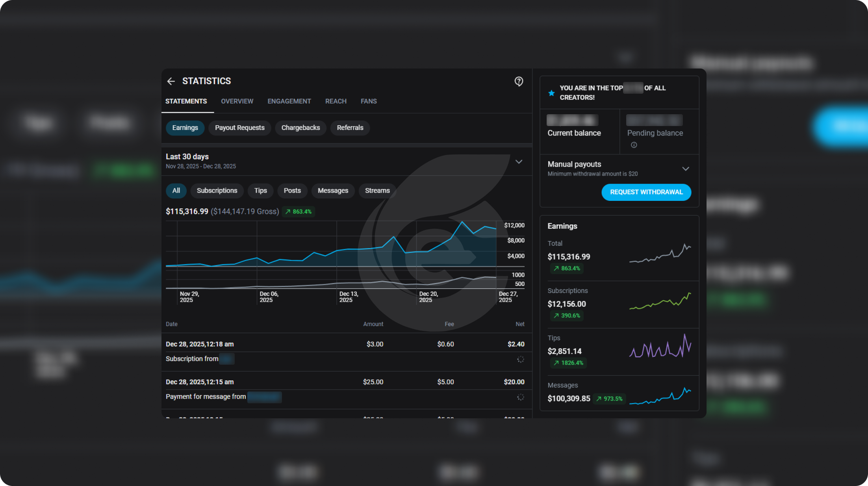
Task: Click the Dec 20 point on earnings chart
Action: 417,252
